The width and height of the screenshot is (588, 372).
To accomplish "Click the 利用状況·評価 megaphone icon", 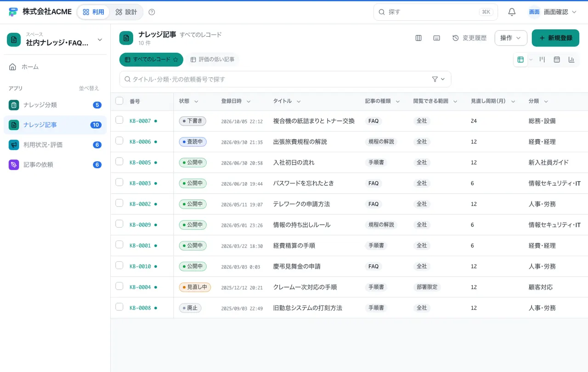I will point(14,145).
